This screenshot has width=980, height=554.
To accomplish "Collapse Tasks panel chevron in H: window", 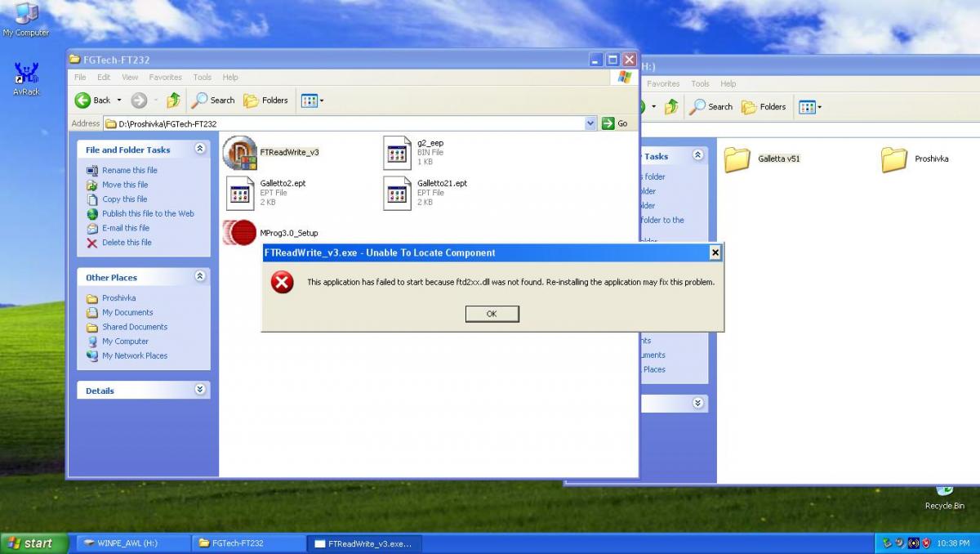I will point(697,155).
